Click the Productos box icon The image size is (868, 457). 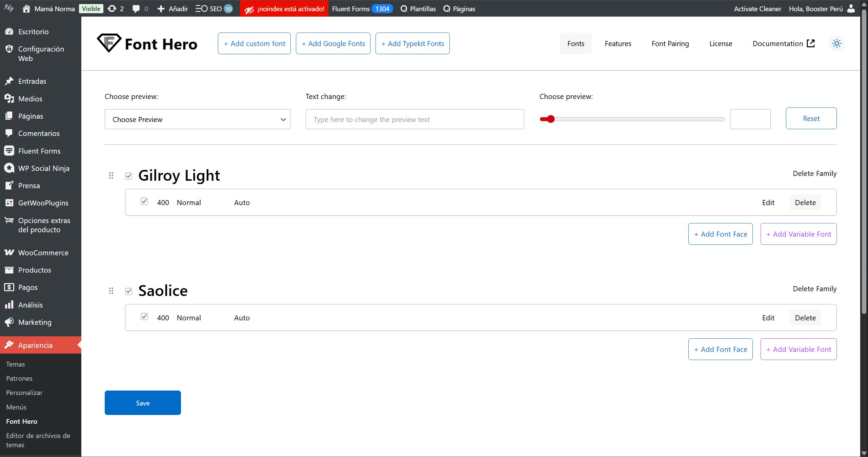[x=9, y=270]
